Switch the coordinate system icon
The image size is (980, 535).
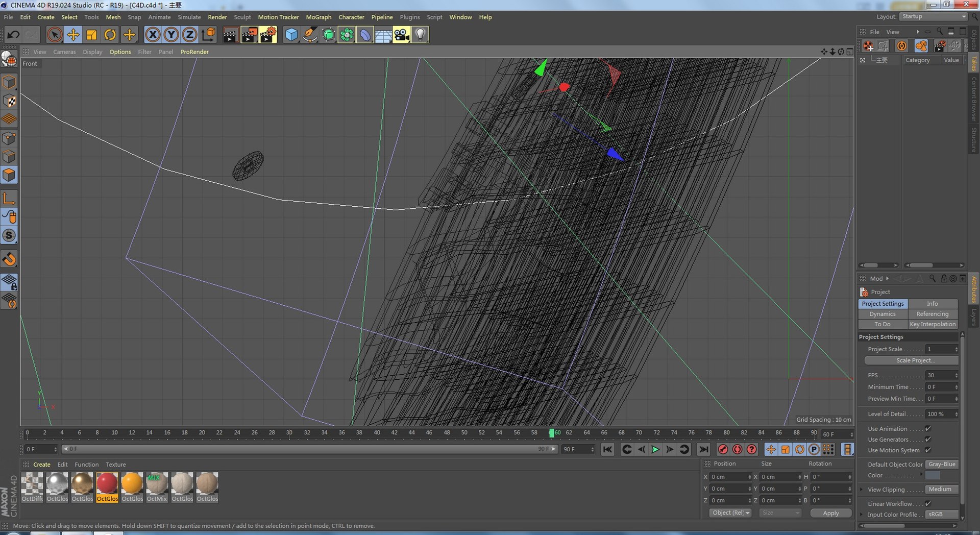pos(208,35)
